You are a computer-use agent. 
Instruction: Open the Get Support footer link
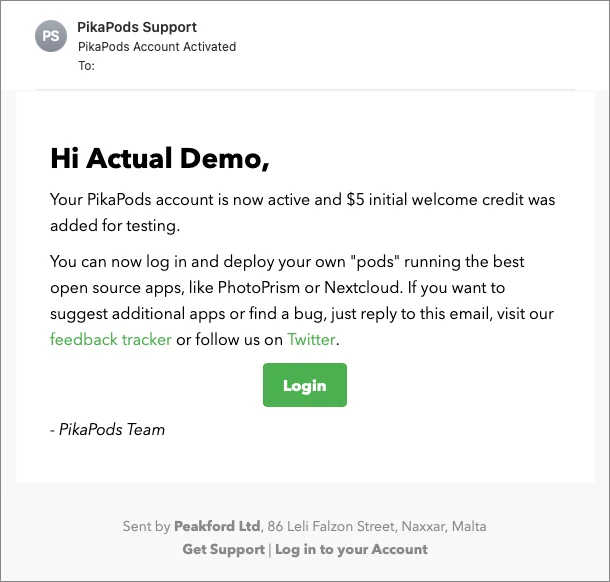coord(223,549)
